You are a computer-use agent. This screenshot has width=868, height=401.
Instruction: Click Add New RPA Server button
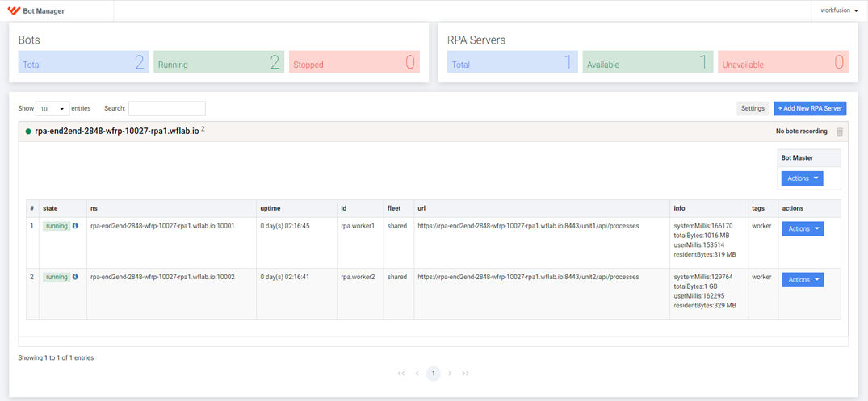click(x=810, y=108)
